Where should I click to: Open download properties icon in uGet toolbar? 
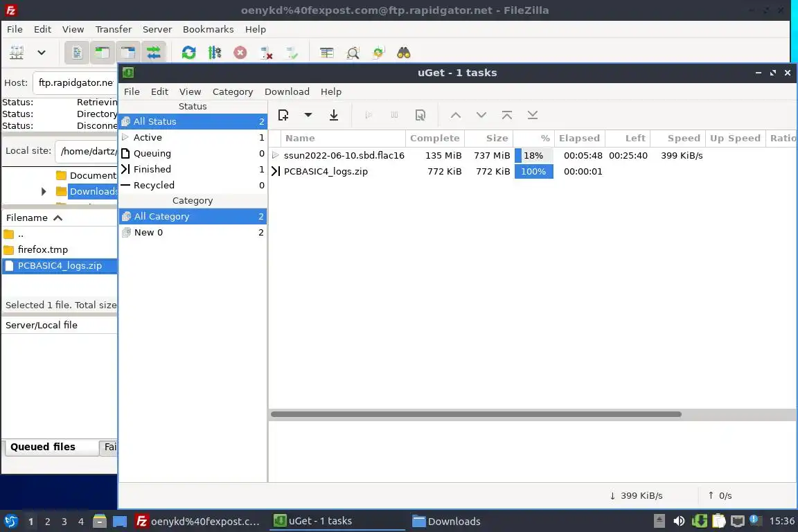(x=420, y=115)
